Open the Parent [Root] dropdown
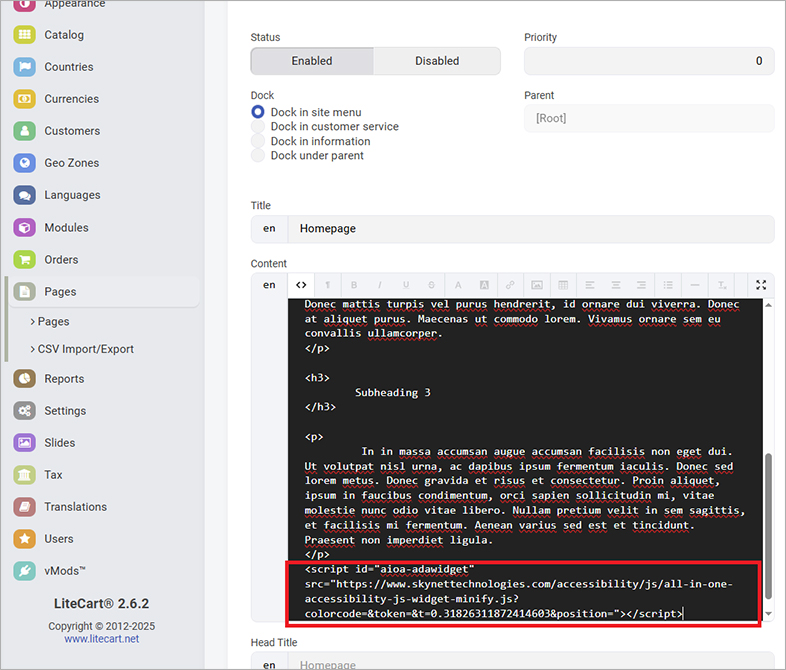 point(648,118)
